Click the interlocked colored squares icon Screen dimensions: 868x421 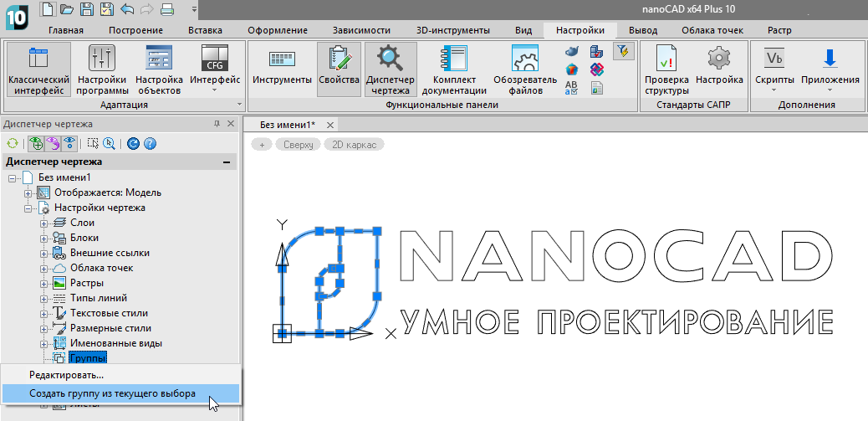(597, 69)
